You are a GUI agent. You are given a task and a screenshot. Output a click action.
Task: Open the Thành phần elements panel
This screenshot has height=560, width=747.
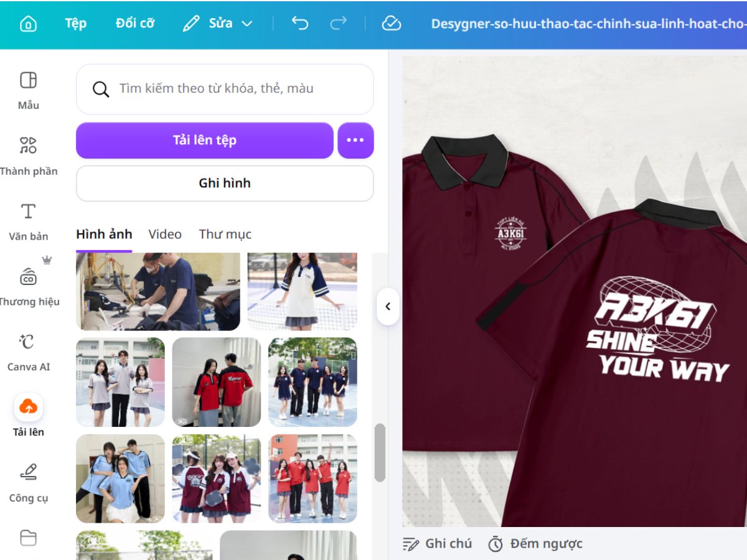(x=28, y=156)
